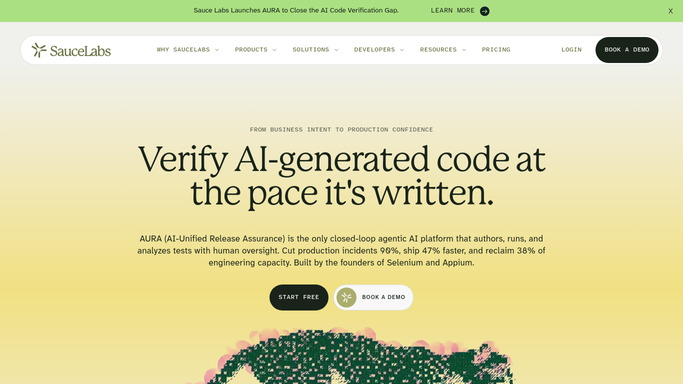Click the AURA description paragraph

(x=342, y=251)
